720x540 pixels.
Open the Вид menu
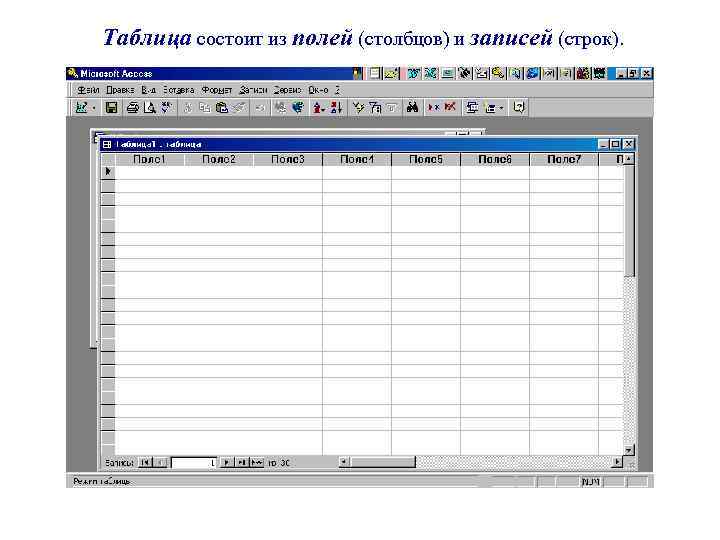tap(148, 90)
